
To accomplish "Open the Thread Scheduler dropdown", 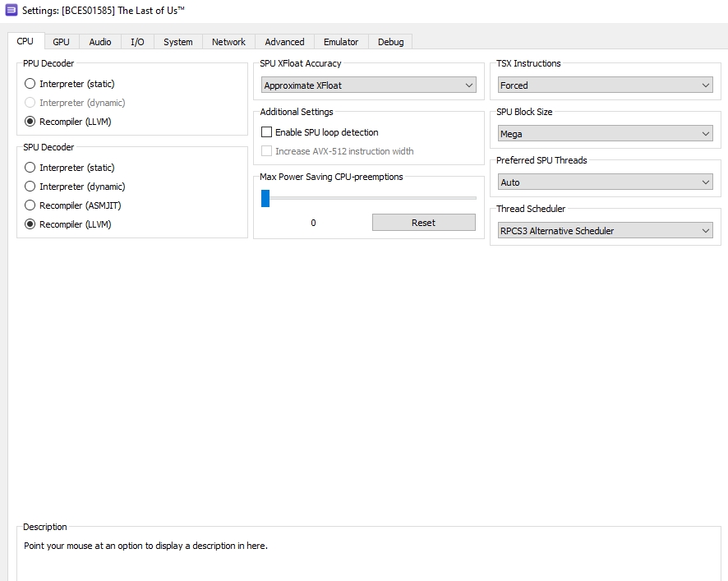I will 606,230.
